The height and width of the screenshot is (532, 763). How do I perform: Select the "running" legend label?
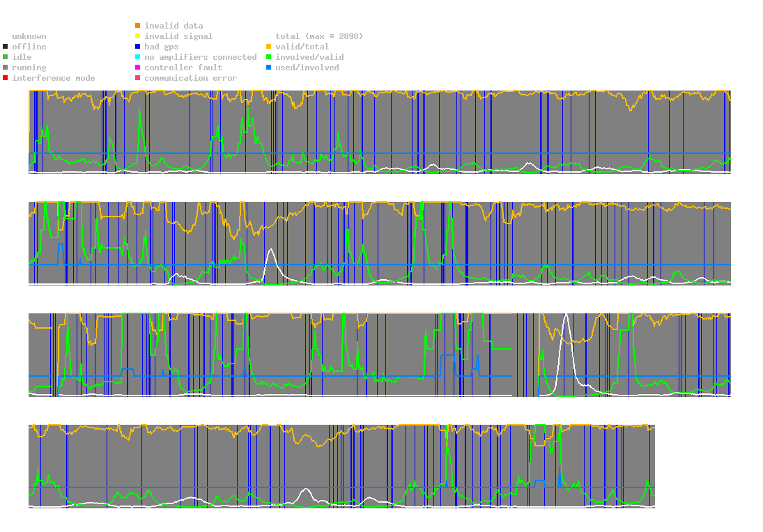(29, 68)
